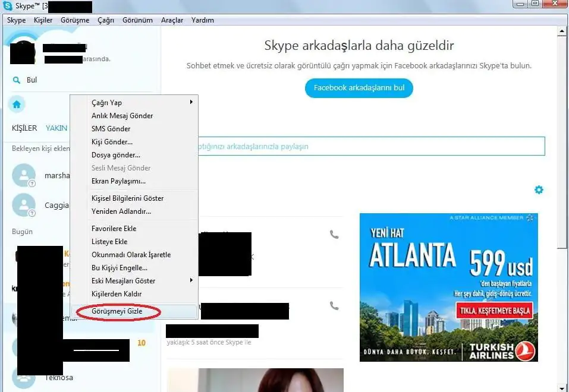The height and width of the screenshot is (392, 569).
Task: Click the search magnifier icon next to Bul
Action: tap(16, 80)
